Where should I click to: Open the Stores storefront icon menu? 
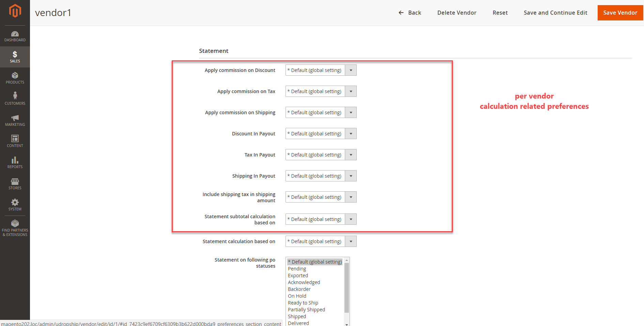point(15,184)
